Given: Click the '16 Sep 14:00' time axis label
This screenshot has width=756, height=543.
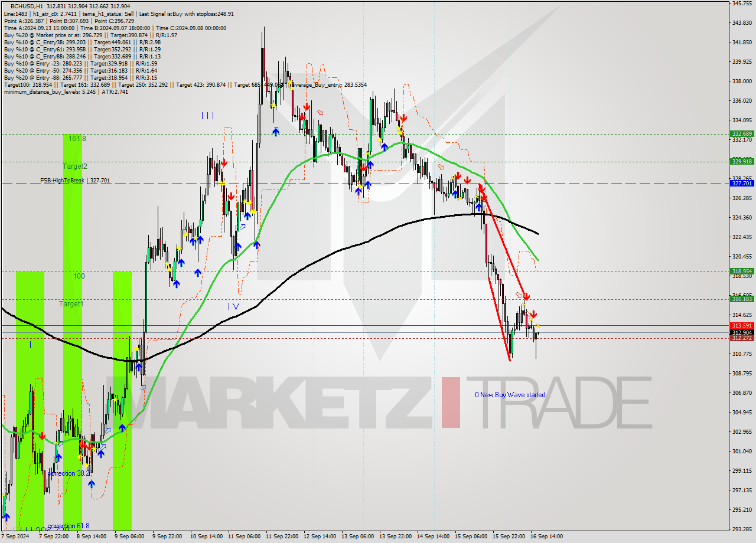Looking at the screenshot, I should pos(546,537).
